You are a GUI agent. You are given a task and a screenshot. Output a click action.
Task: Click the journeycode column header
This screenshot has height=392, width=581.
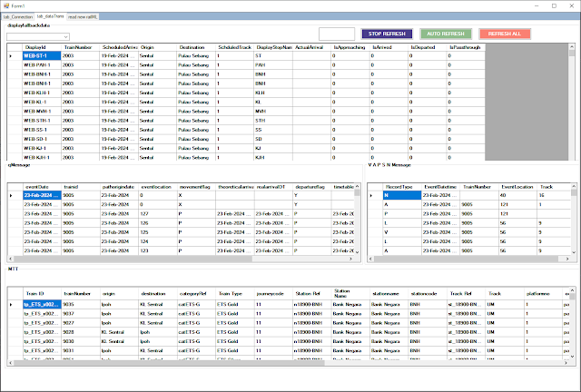coord(273,293)
